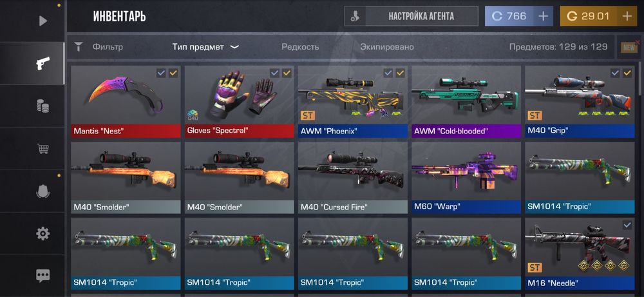Toggle yellow checkbox on Gloves "Spectral"
Image resolution: width=644 pixels, height=297 pixels.
click(287, 73)
